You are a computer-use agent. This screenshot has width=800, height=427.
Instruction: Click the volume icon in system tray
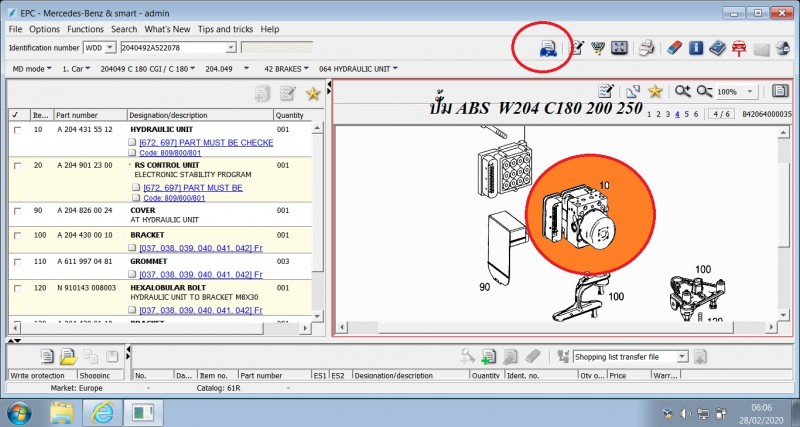pyautogui.click(x=685, y=413)
